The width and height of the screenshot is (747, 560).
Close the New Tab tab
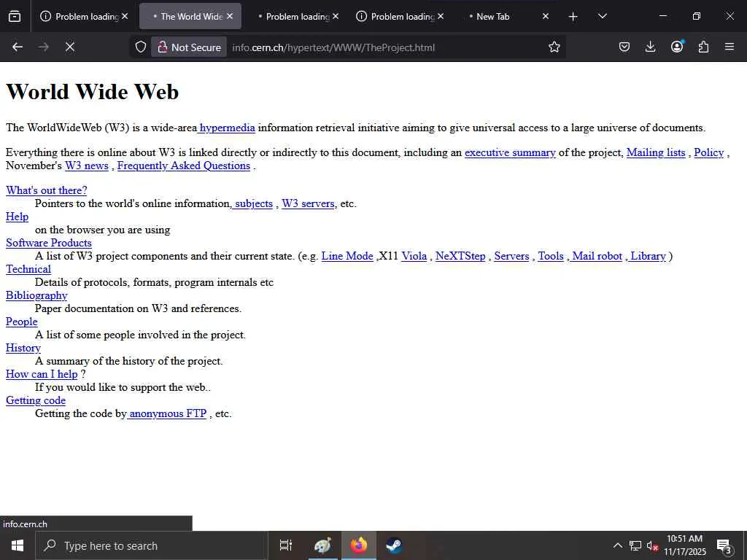546,16
